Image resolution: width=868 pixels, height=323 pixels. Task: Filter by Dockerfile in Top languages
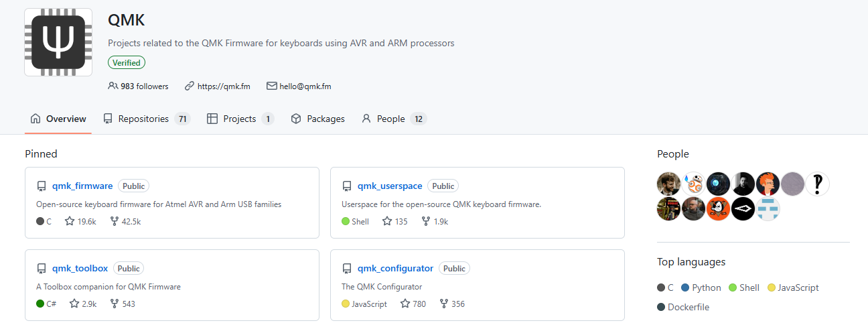pyautogui.click(x=683, y=307)
